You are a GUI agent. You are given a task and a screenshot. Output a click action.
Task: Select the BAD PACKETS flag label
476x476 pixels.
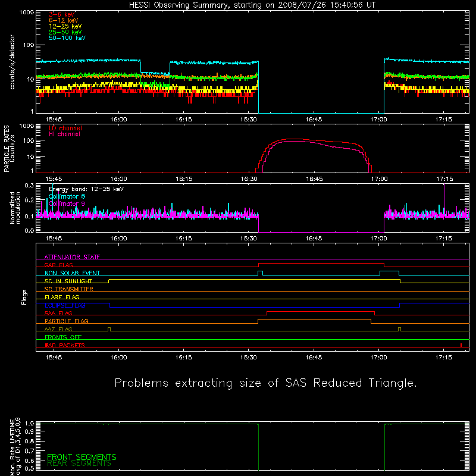pyautogui.click(x=65, y=345)
